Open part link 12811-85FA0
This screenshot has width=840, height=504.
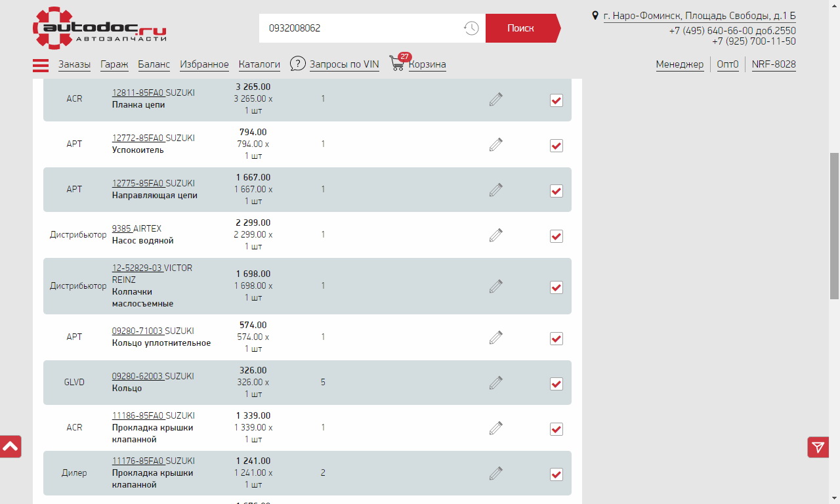(x=138, y=93)
